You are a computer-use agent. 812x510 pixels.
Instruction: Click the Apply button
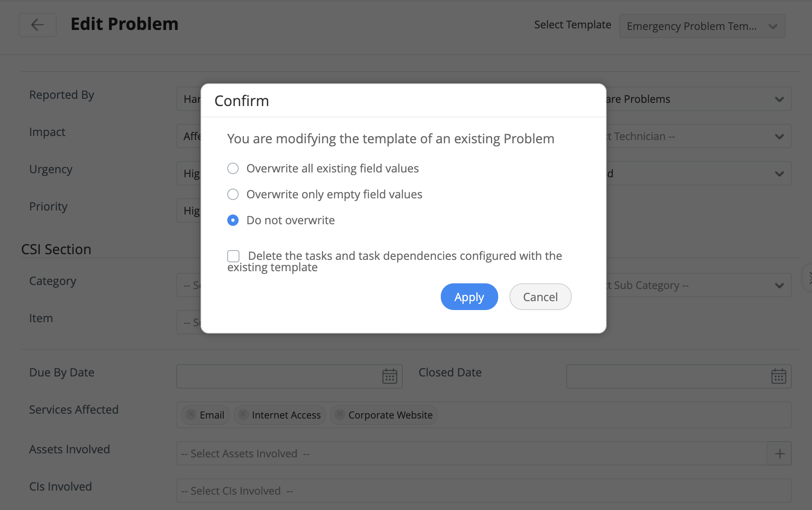[x=469, y=297]
